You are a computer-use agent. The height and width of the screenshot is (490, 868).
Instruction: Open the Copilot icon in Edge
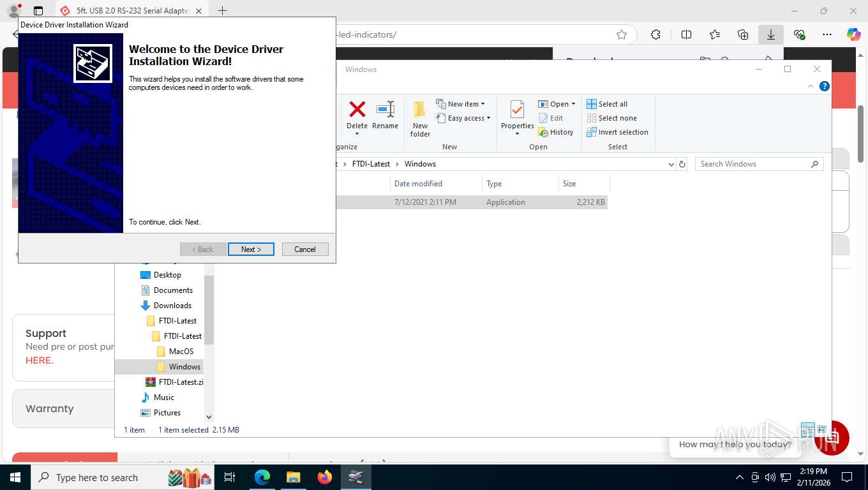point(854,34)
